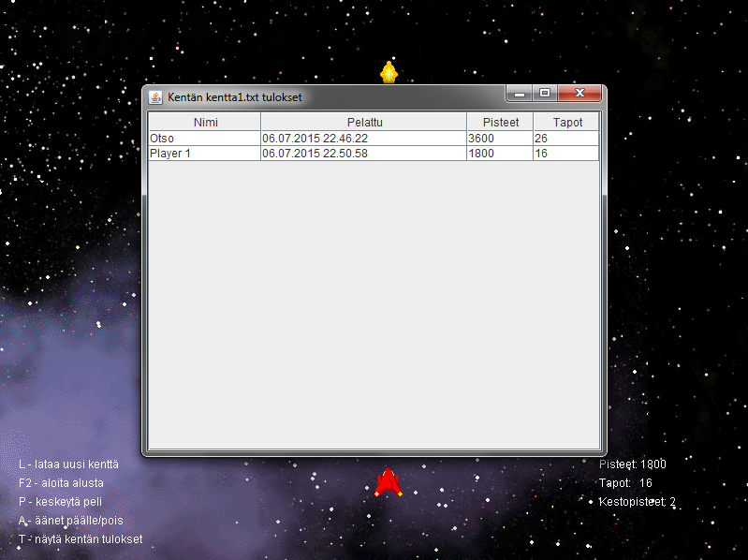Click the 'Pisteet: 1800' game status text
The height and width of the screenshot is (560, 748).
(x=633, y=464)
